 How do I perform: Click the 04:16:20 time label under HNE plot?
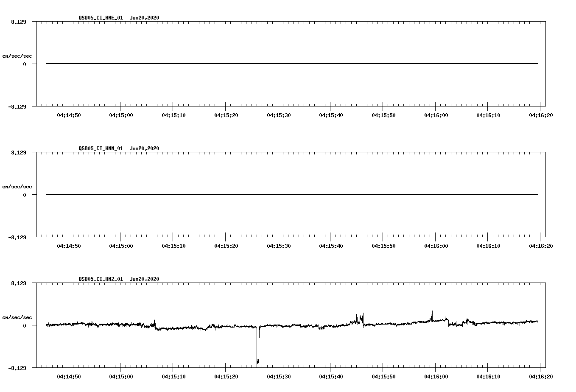coord(541,115)
